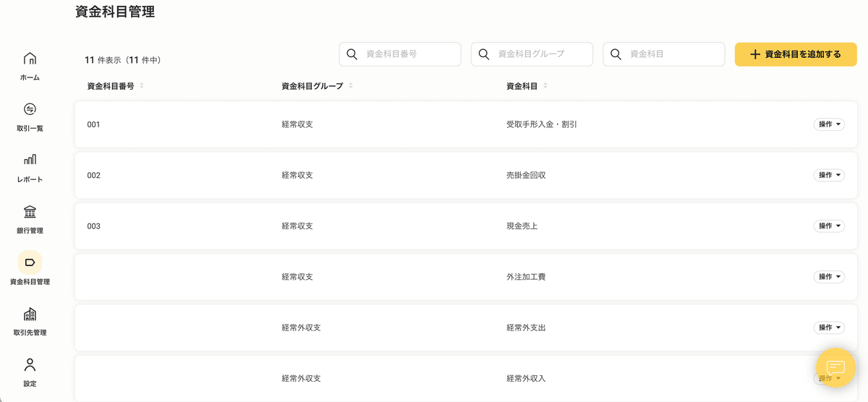This screenshot has width=868, height=402.
Task: Click the 資金科目管理 page title
Action: [115, 12]
